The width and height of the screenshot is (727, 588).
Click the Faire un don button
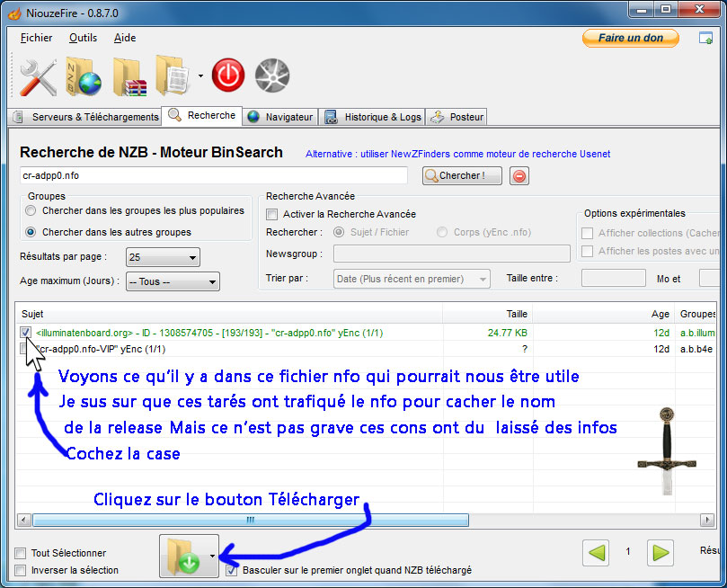pos(631,38)
